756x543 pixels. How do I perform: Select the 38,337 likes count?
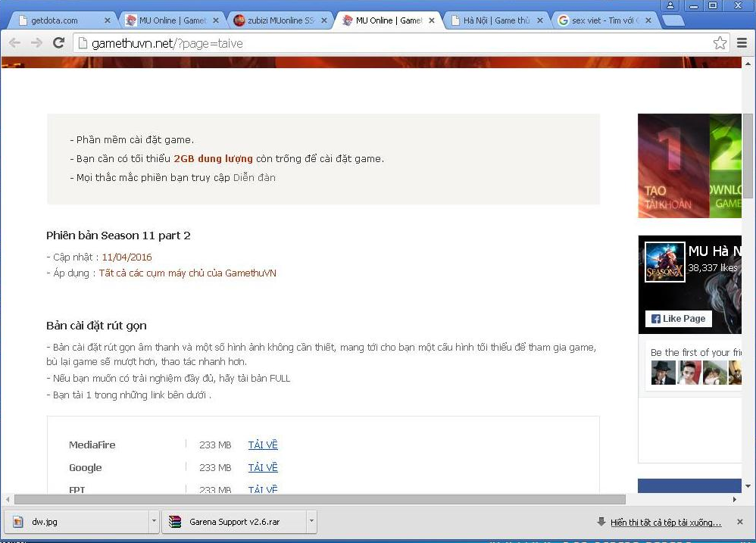713,268
